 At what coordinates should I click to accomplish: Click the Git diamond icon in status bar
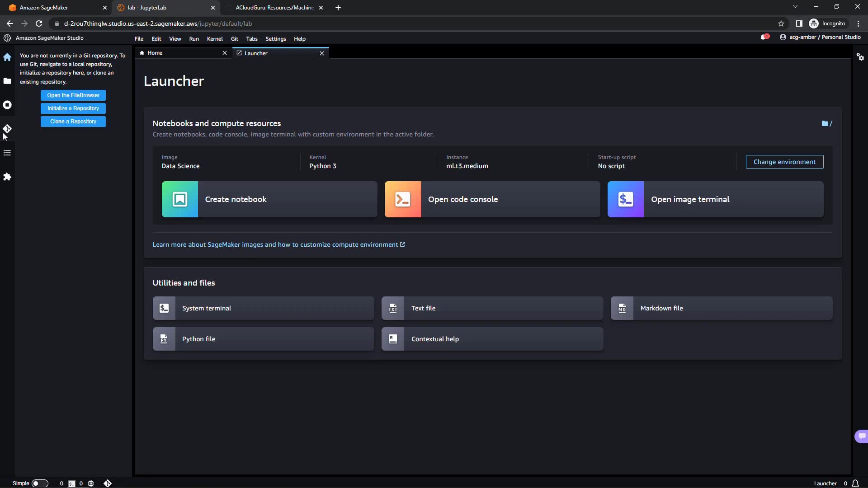[x=108, y=483]
